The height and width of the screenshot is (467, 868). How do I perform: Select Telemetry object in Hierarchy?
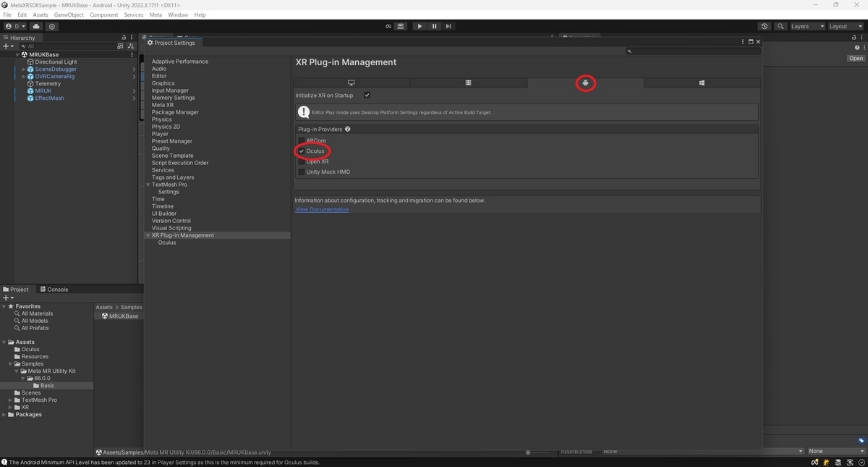click(x=48, y=83)
